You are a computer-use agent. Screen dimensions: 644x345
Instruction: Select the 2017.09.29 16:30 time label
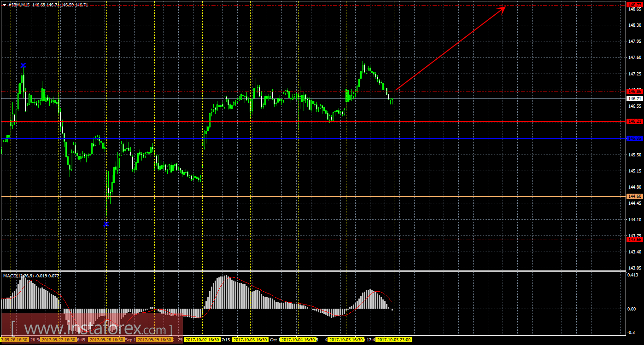(154, 340)
